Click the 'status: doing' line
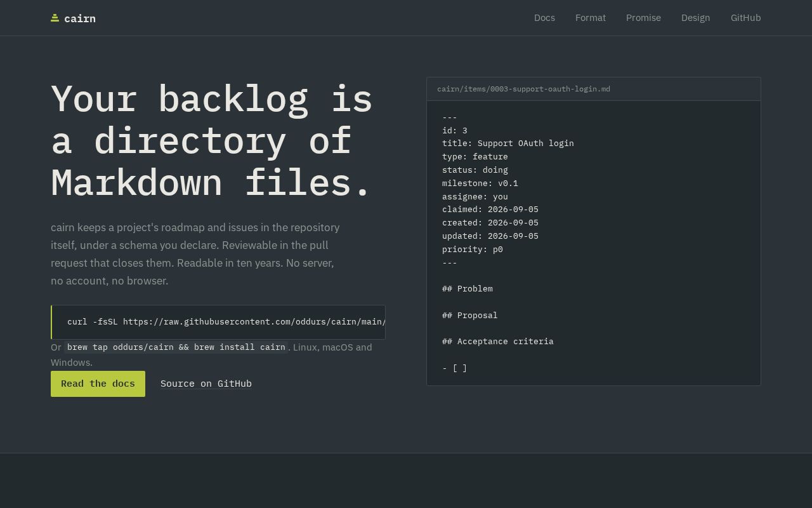Screen dimensions: 812x508 click(475, 170)
